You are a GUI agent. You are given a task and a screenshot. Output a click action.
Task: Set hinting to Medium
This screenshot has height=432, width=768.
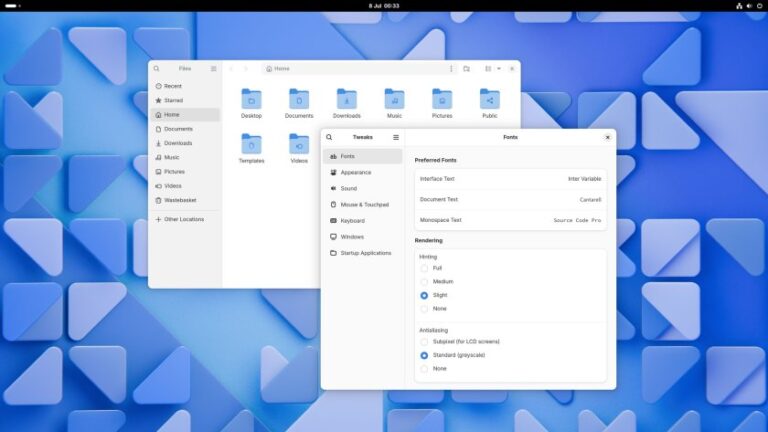tap(424, 282)
